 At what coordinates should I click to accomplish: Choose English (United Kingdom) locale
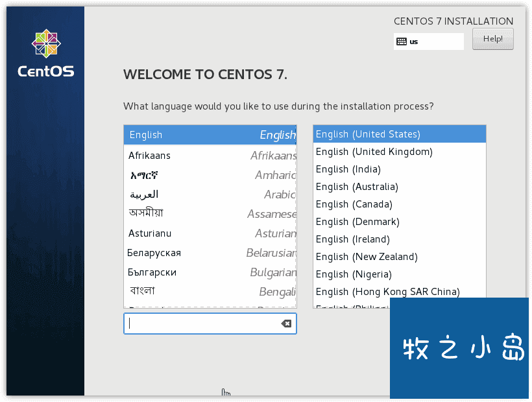coord(400,152)
